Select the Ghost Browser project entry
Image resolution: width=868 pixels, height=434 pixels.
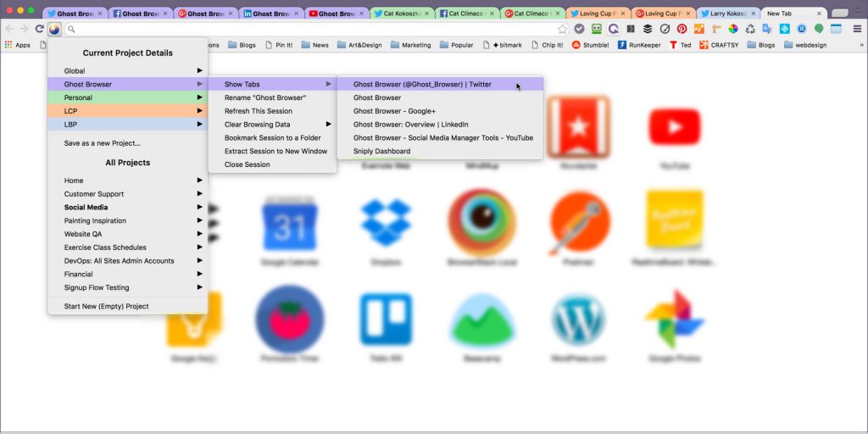128,84
